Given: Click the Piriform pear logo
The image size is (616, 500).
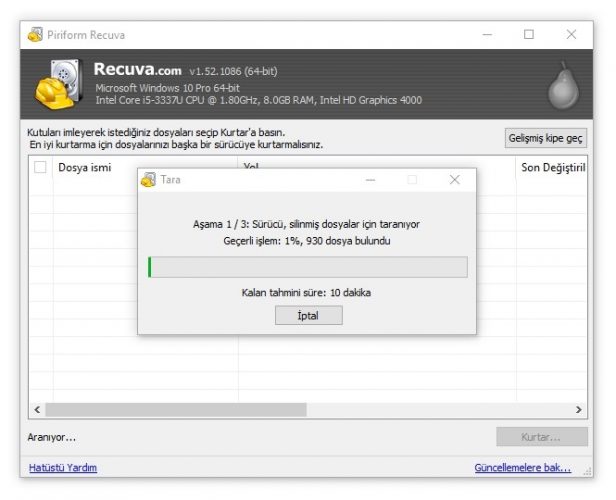Looking at the screenshot, I should [563, 86].
